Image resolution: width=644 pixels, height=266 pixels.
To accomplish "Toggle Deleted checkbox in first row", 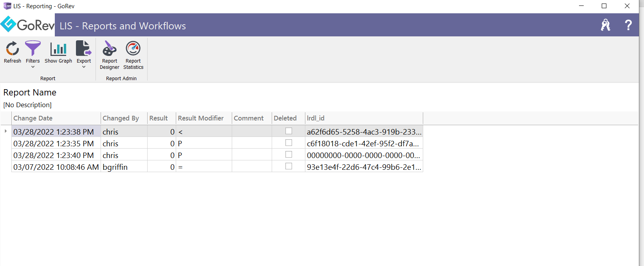I will pyautogui.click(x=289, y=131).
